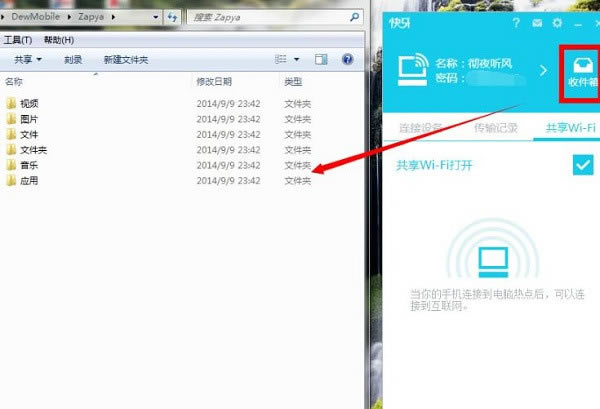The image size is (600, 409).
Task: Click the 刻录 toolbar button
Action: [x=73, y=60]
